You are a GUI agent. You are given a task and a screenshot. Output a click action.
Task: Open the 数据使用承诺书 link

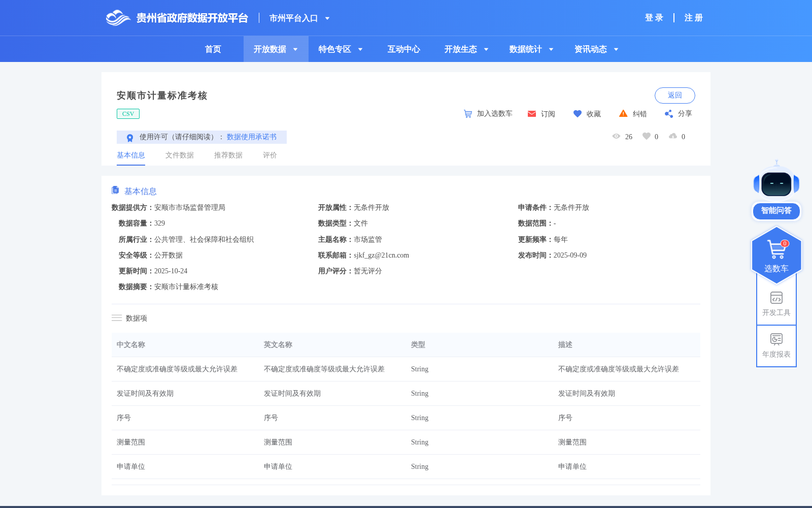click(x=252, y=137)
